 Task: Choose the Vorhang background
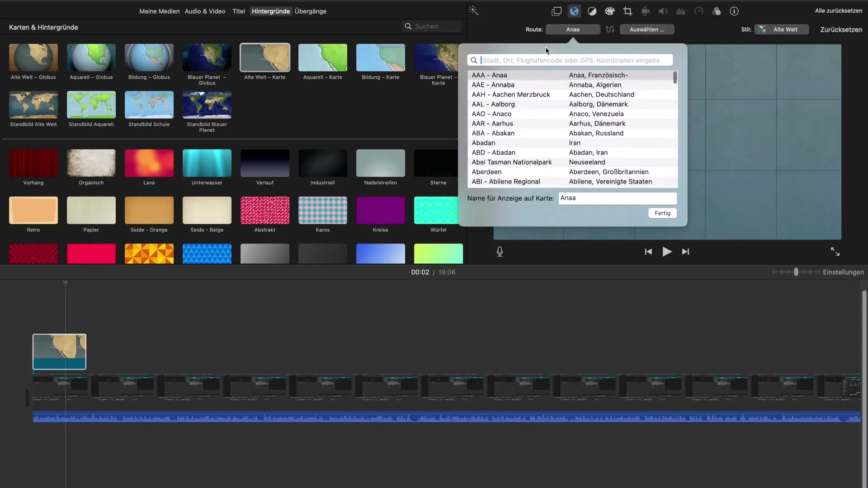click(33, 163)
